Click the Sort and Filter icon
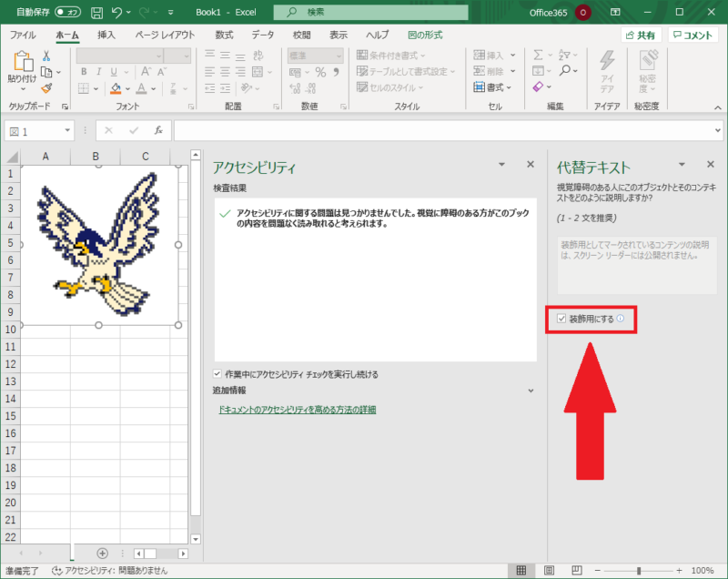The height and width of the screenshot is (579, 728). pyautogui.click(x=564, y=56)
